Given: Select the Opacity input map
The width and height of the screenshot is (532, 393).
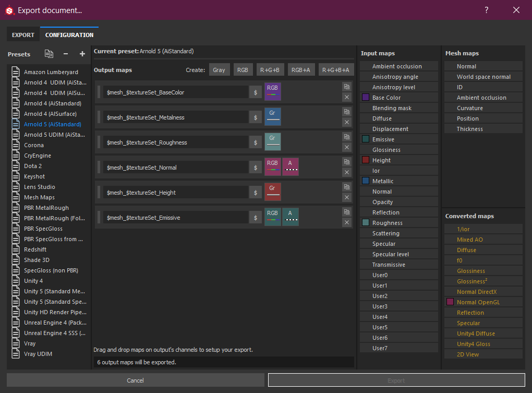Looking at the screenshot, I should point(399,202).
